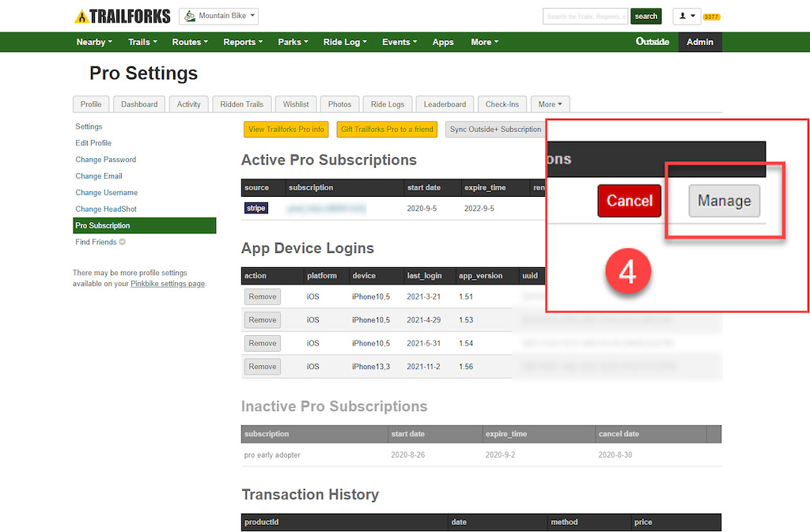Expand the Ride Log menu
Image resolution: width=810 pixels, height=532 pixels.
345,42
